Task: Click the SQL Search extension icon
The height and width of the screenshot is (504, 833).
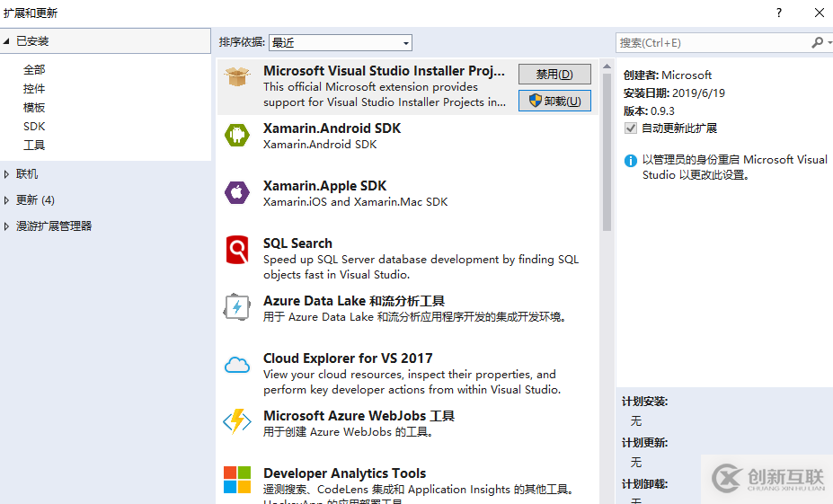Action: pyautogui.click(x=237, y=250)
